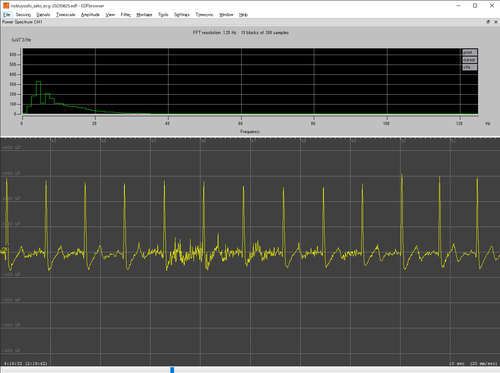
Task: Open the Session menu
Action: click(23, 15)
